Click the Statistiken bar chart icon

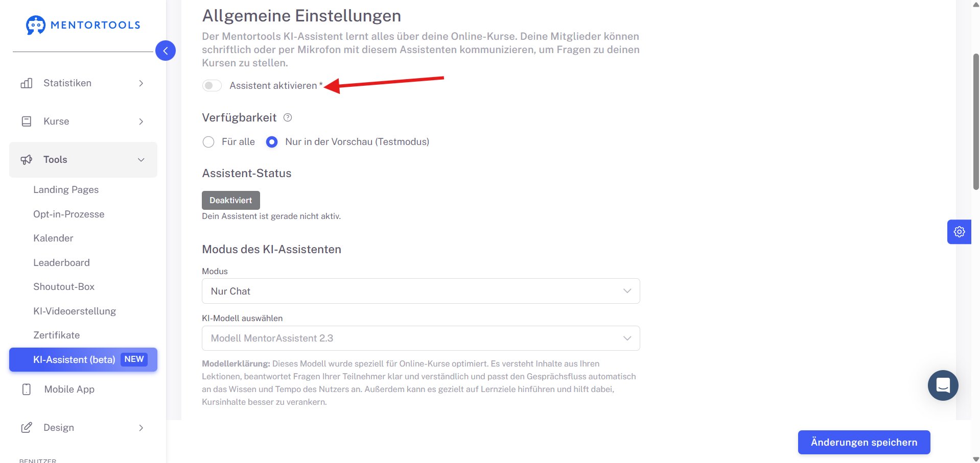tap(27, 83)
